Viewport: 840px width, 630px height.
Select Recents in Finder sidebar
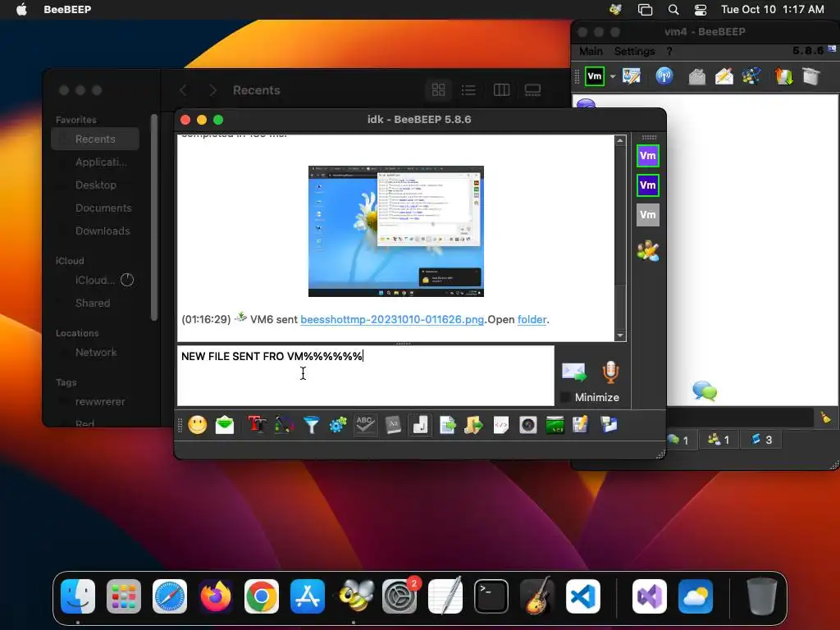point(95,139)
